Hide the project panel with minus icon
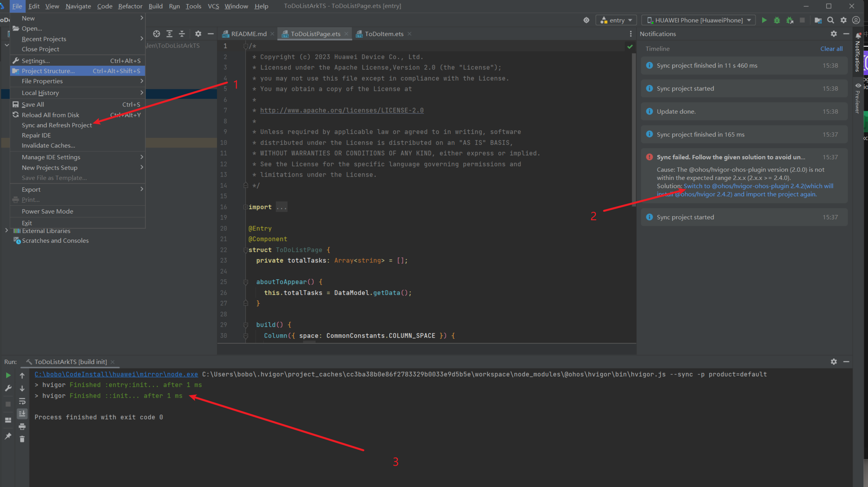The width and height of the screenshot is (868, 487). 211,34
